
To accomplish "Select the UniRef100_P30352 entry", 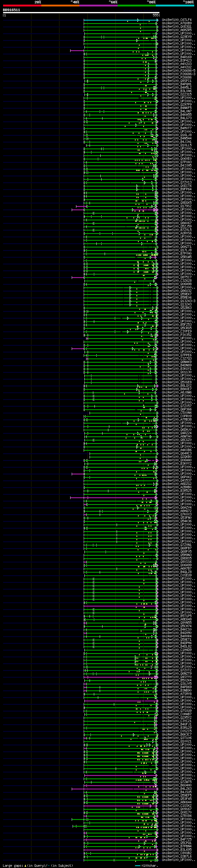I will [177, 335].
